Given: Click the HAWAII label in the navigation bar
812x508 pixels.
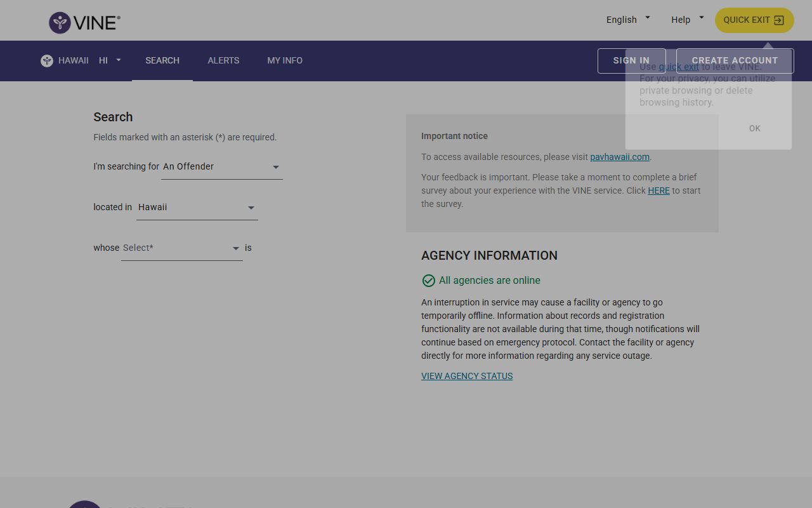Looking at the screenshot, I should coord(74,60).
